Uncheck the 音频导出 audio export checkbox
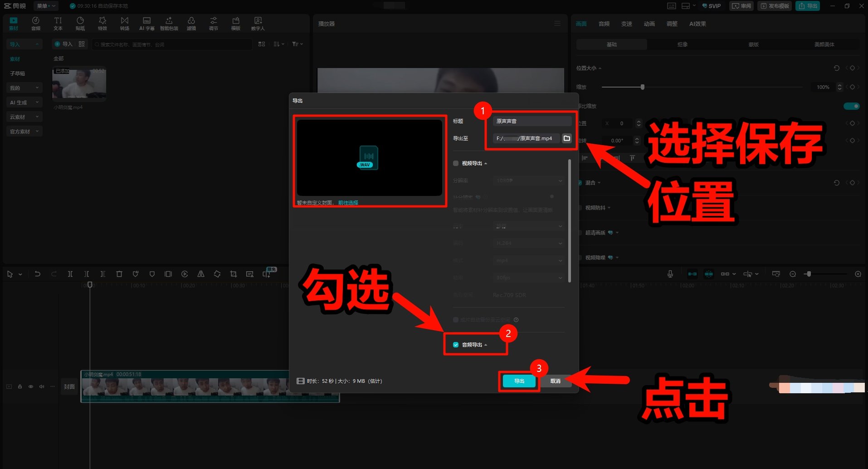868x469 pixels. pyautogui.click(x=456, y=344)
